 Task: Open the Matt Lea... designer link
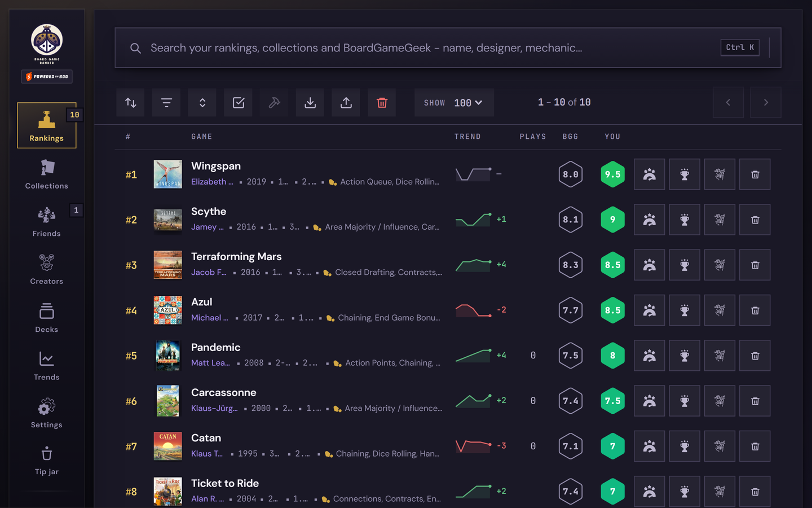(x=210, y=363)
